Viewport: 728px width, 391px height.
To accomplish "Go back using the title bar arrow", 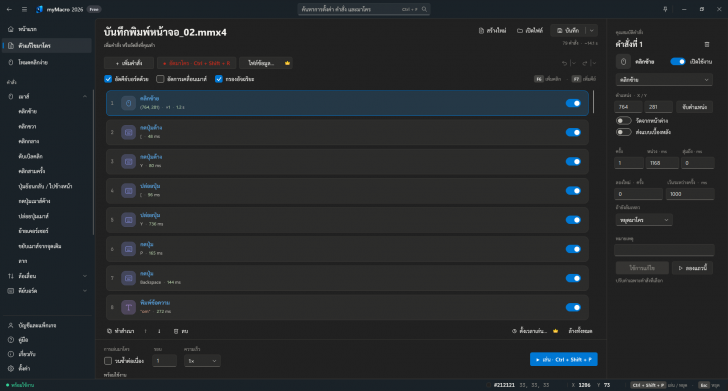I will pos(9,9).
